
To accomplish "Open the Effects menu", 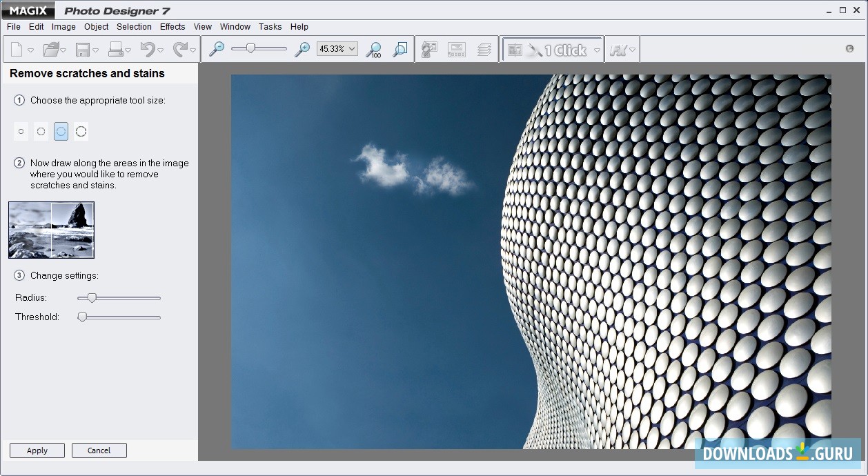I will [x=172, y=27].
